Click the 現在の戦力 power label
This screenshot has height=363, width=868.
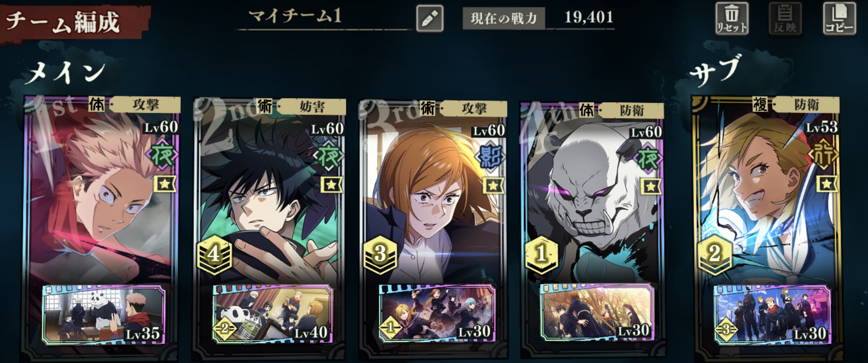coord(504,18)
